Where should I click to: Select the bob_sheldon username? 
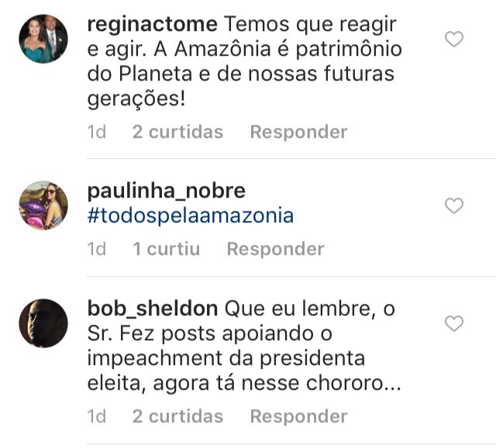pos(153,309)
